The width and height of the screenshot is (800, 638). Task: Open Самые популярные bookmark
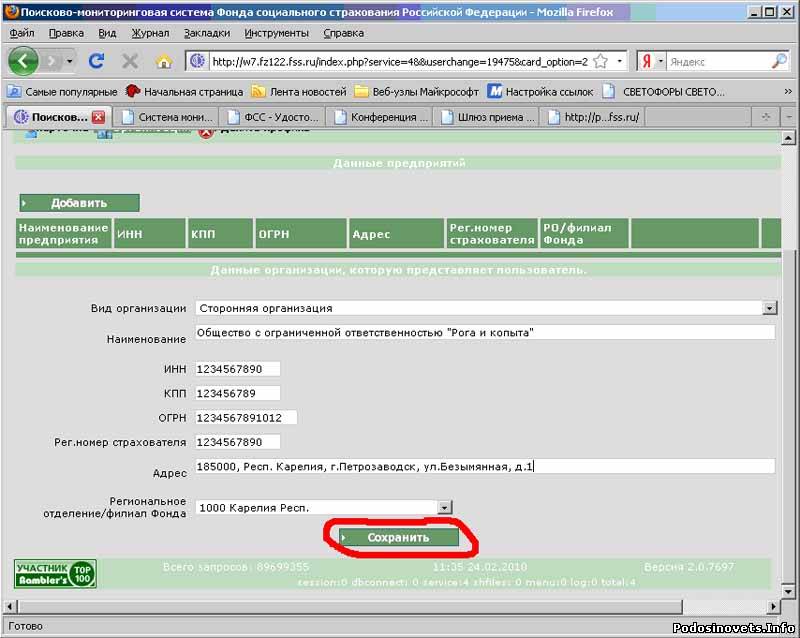[62, 92]
